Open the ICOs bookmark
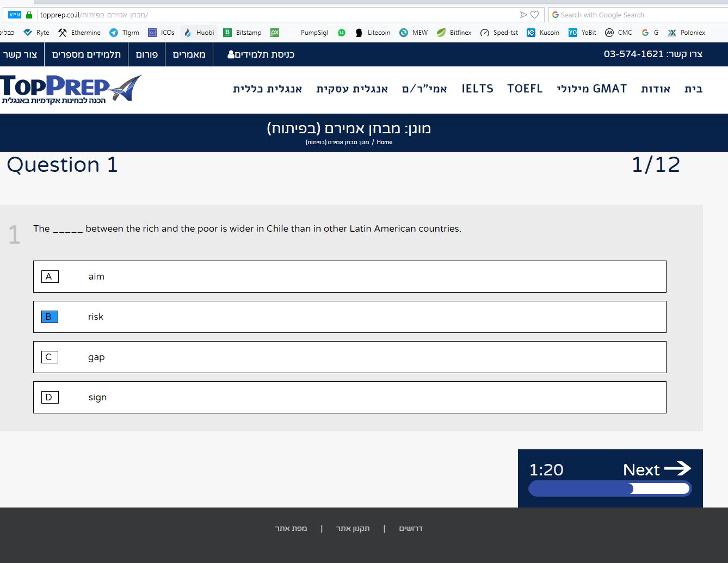The height and width of the screenshot is (563, 728). (x=161, y=33)
